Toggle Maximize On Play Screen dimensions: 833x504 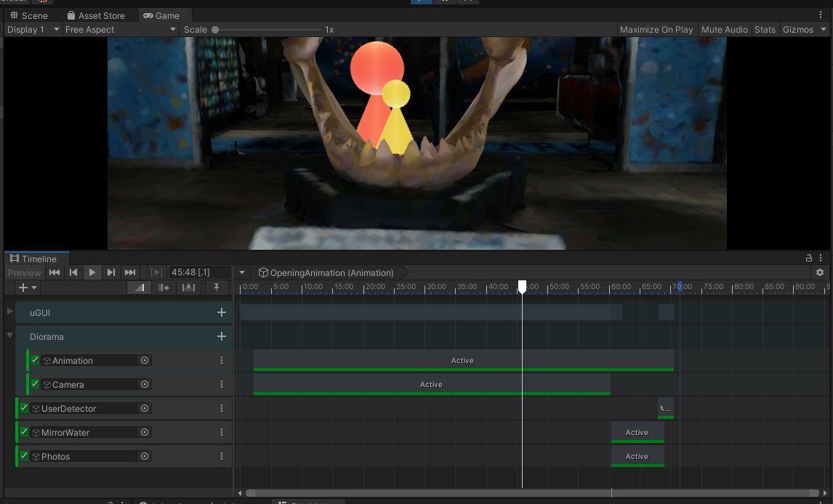[x=656, y=30]
